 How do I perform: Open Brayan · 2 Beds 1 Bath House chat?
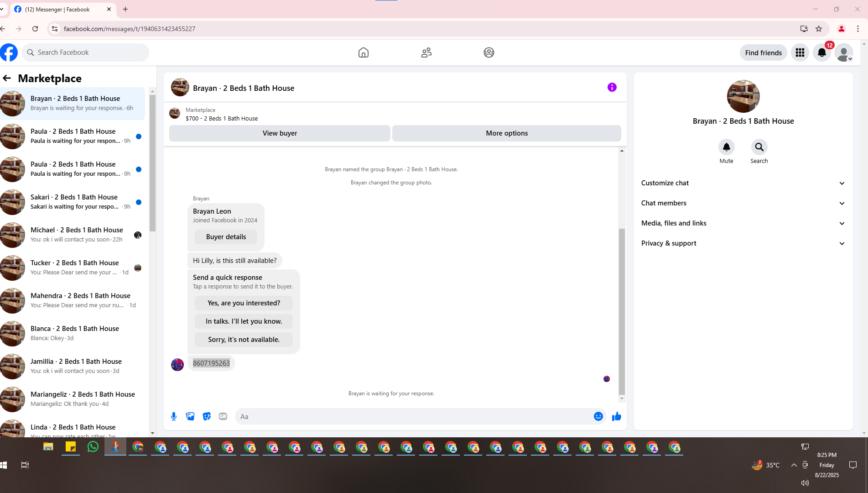pos(73,103)
